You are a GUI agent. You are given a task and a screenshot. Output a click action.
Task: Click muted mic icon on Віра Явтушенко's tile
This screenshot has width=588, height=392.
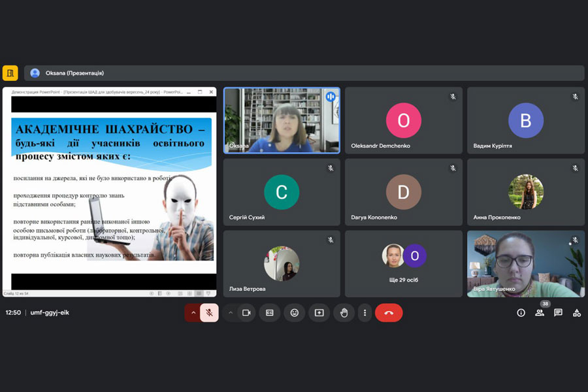(575, 240)
